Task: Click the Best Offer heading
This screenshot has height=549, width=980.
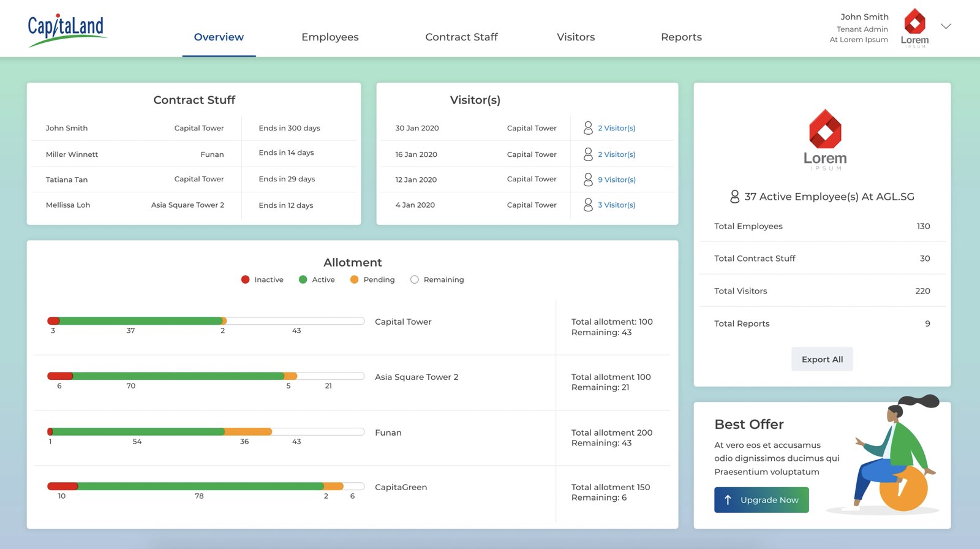Action: pos(749,424)
